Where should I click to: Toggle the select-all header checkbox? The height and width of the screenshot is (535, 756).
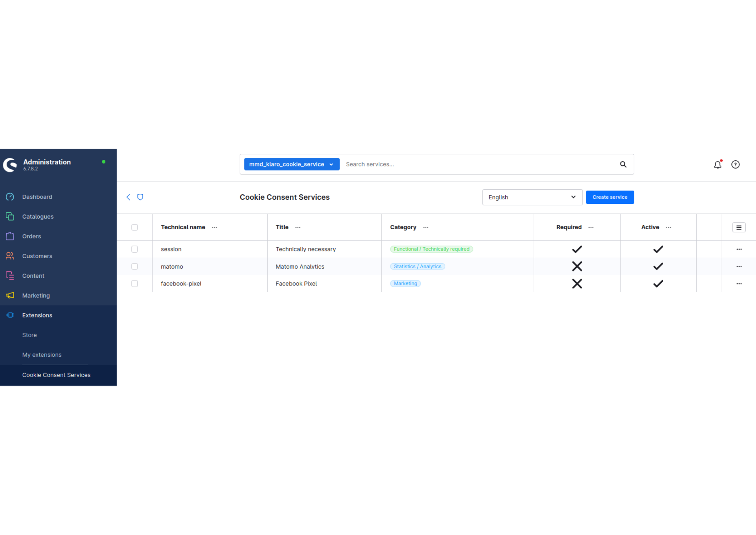pos(135,227)
